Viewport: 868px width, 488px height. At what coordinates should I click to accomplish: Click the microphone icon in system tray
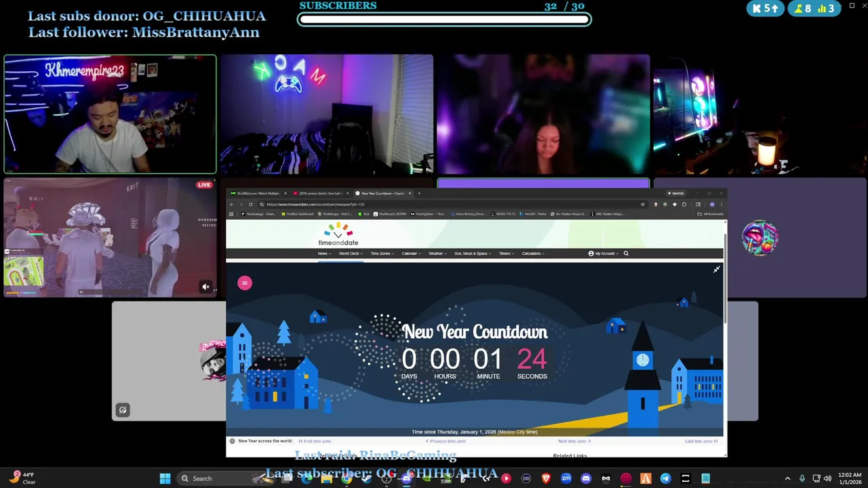click(802, 479)
